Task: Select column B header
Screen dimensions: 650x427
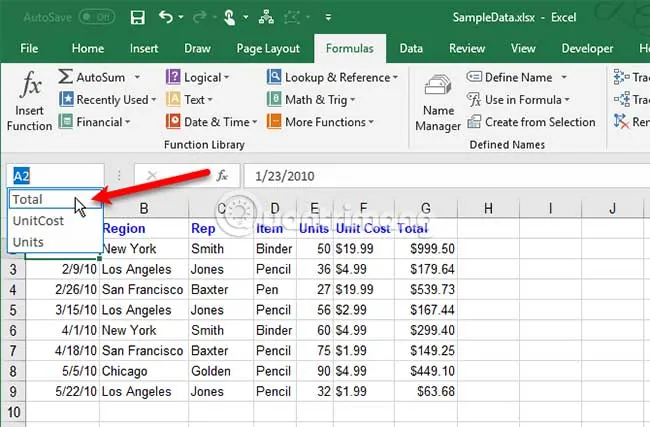Action: [144, 208]
